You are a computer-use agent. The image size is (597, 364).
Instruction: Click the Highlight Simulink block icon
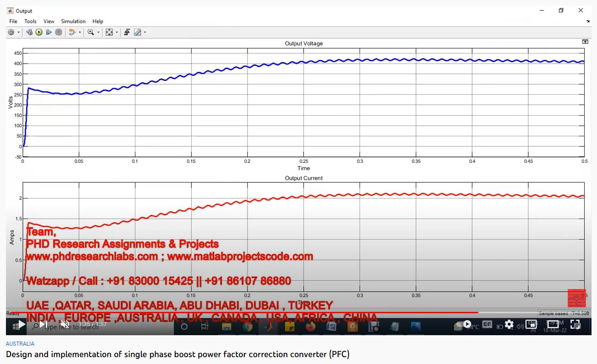click(72, 32)
